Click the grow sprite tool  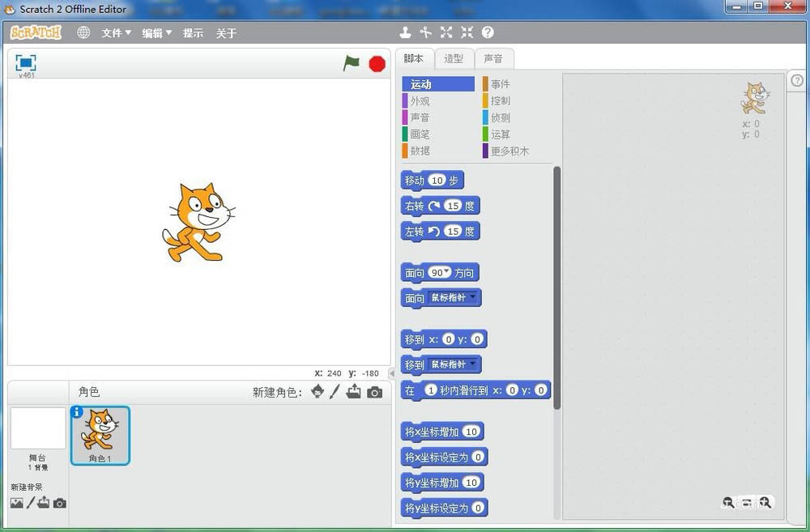pyautogui.click(x=446, y=32)
